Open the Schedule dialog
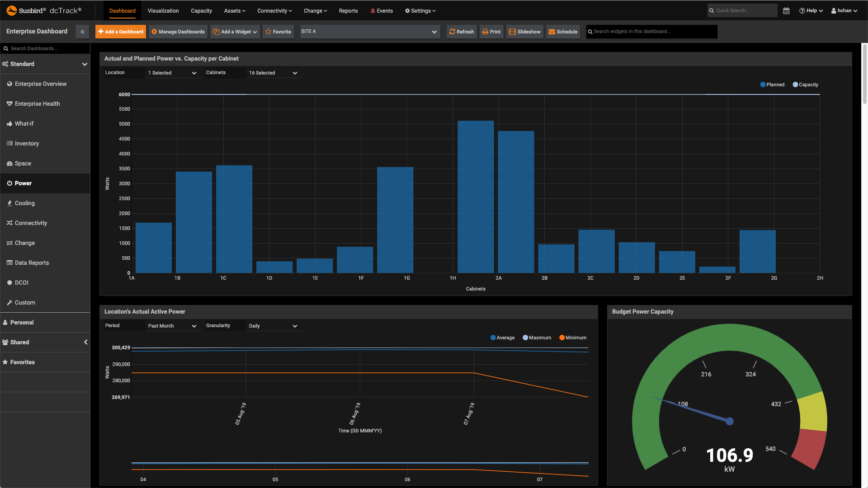 (562, 32)
